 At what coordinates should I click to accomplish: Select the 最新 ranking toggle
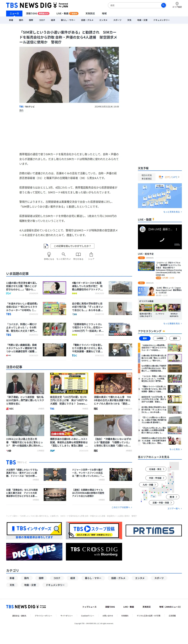[x=145, y=338]
